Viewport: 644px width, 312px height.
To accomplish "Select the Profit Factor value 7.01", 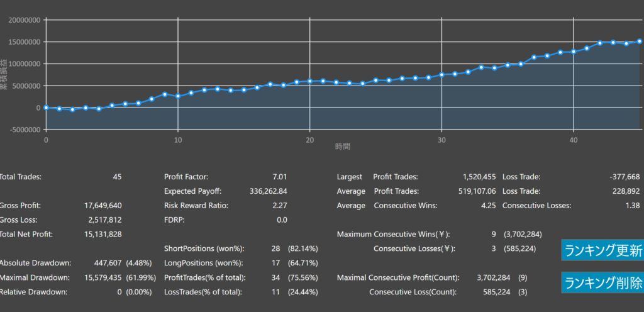I will (x=278, y=177).
